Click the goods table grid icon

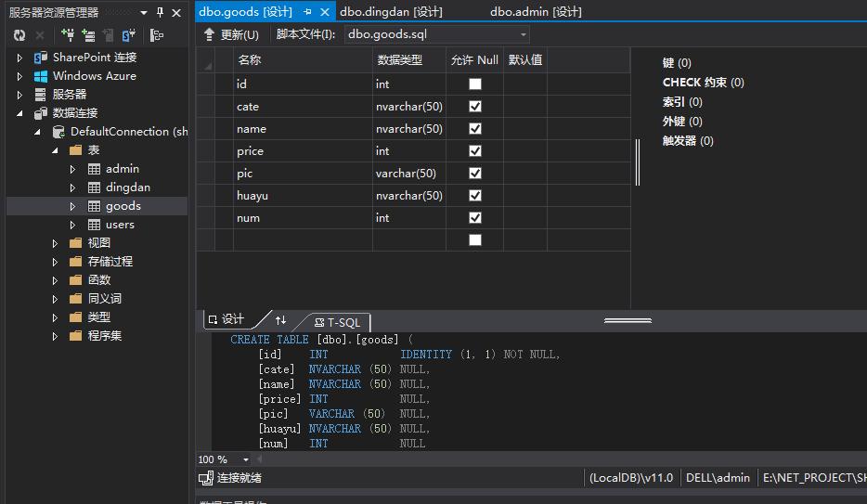(94, 206)
